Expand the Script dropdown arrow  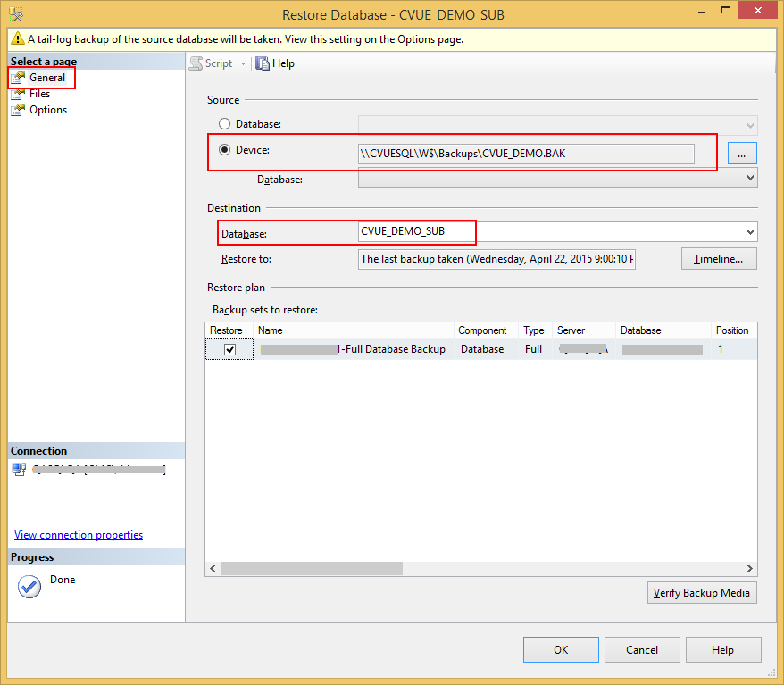(x=242, y=63)
